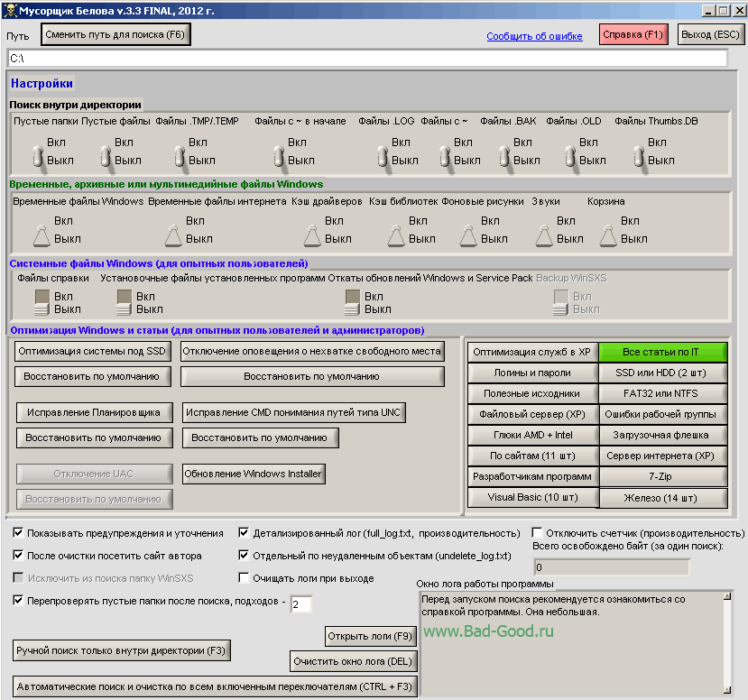Toggle the Фоновые рисунки switch
Image resolution: width=748 pixels, height=700 pixels.
(x=468, y=236)
